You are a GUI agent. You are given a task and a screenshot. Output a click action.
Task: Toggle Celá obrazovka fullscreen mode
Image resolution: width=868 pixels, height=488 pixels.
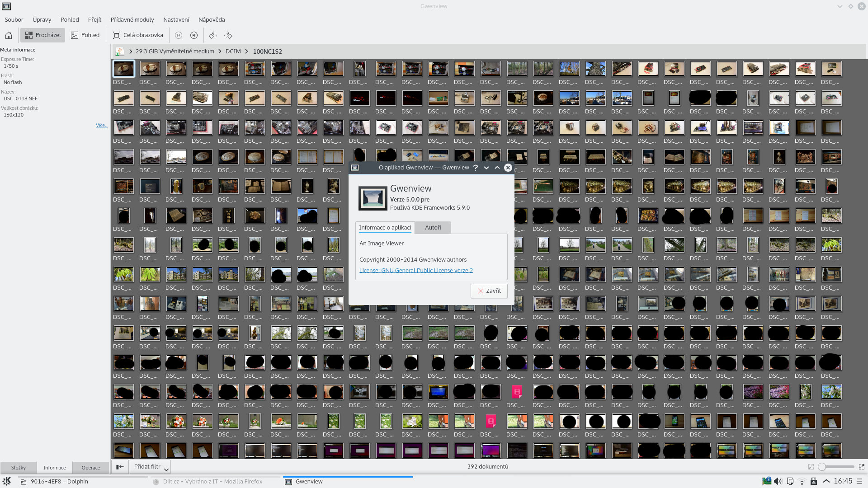click(138, 35)
